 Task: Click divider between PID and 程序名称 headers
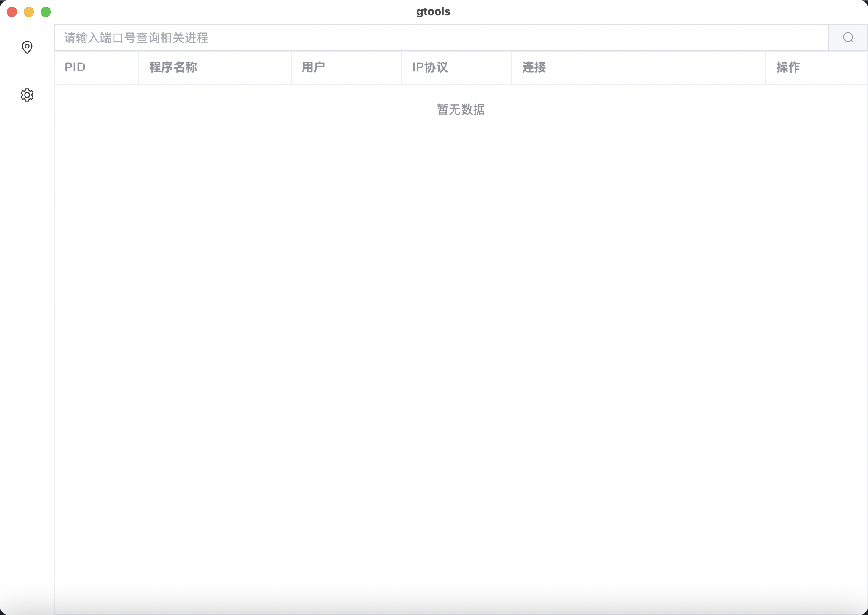coord(139,67)
